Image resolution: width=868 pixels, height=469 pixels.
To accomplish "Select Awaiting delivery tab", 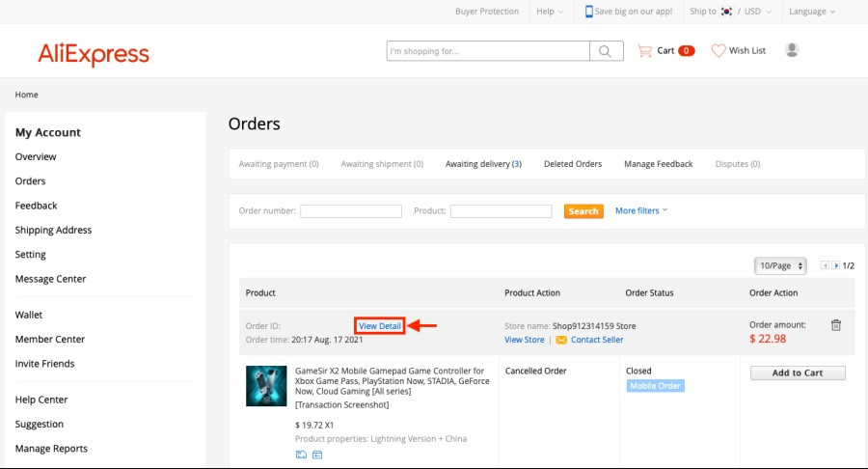I will tap(483, 164).
